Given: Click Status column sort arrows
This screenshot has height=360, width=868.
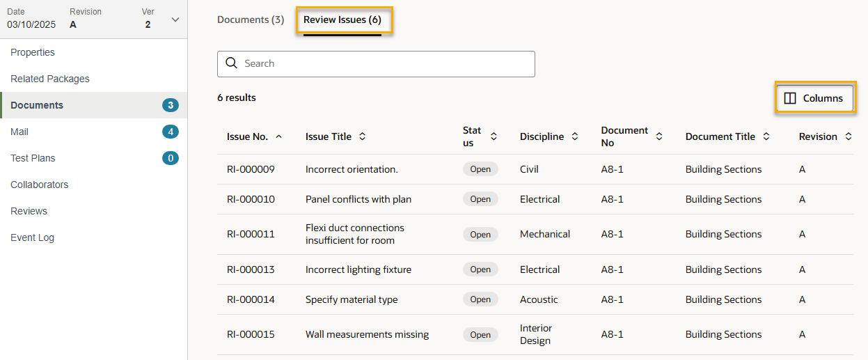Looking at the screenshot, I should click(x=494, y=136).
